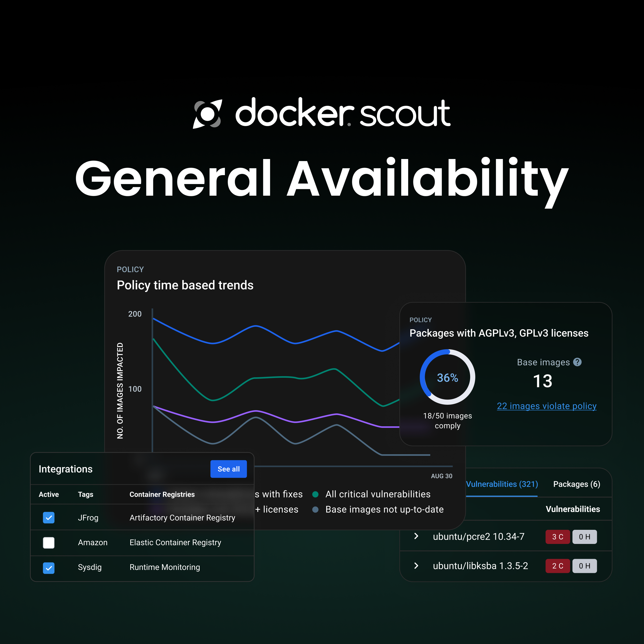
Task: Switch to the Vulnerabilities (321) tab
Action: pos(502,484)
